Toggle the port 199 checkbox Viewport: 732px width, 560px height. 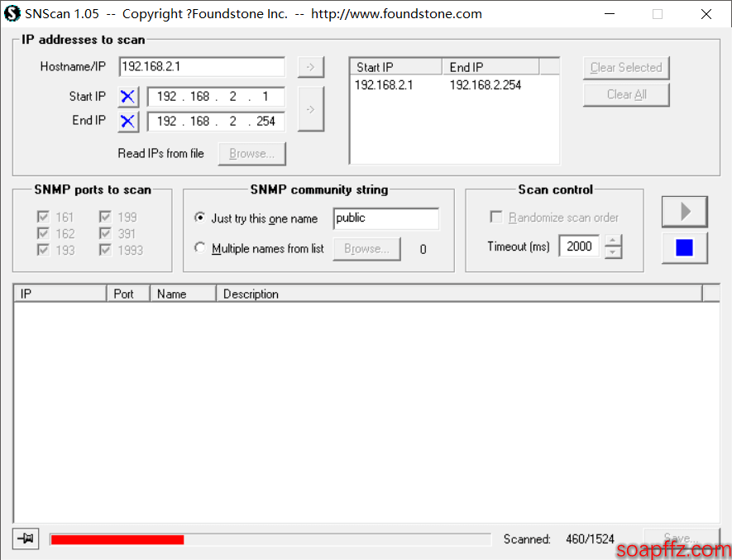point(105,218)
